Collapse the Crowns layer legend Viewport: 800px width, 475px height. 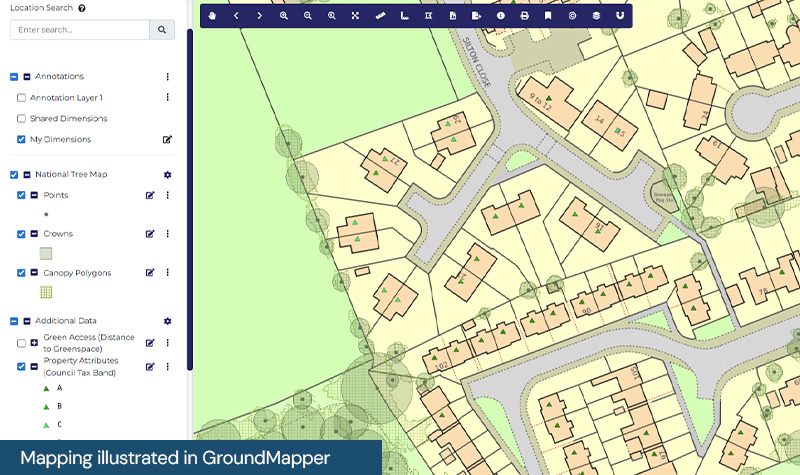coord(34,234)
